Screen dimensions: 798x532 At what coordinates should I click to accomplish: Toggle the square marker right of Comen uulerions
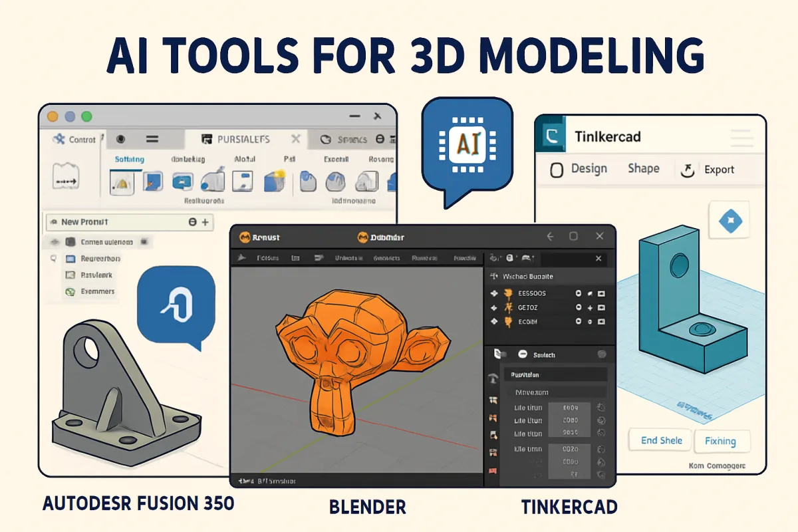pos(143,242)
